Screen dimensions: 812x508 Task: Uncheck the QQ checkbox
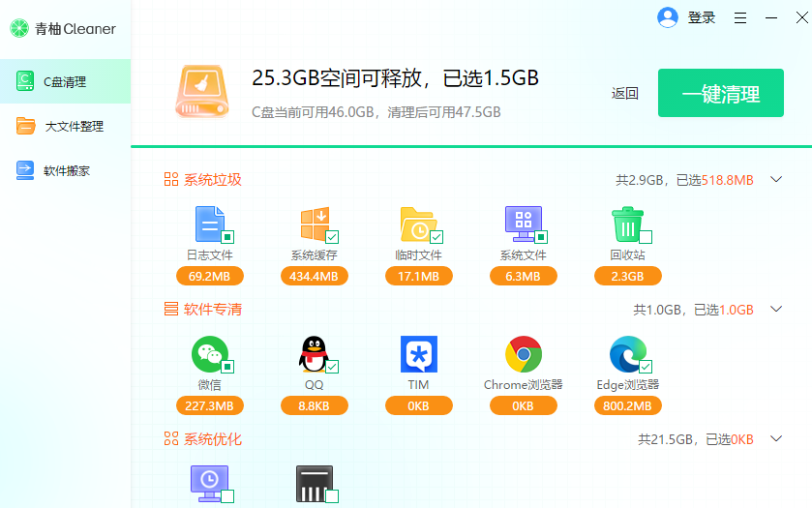332,367
